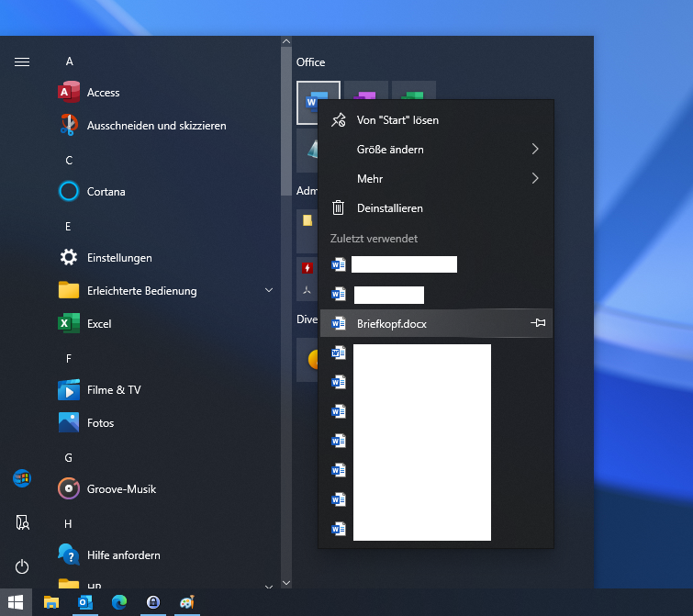
Task: Click the green Office tile in Office group
Action: (x=414, y=91)
